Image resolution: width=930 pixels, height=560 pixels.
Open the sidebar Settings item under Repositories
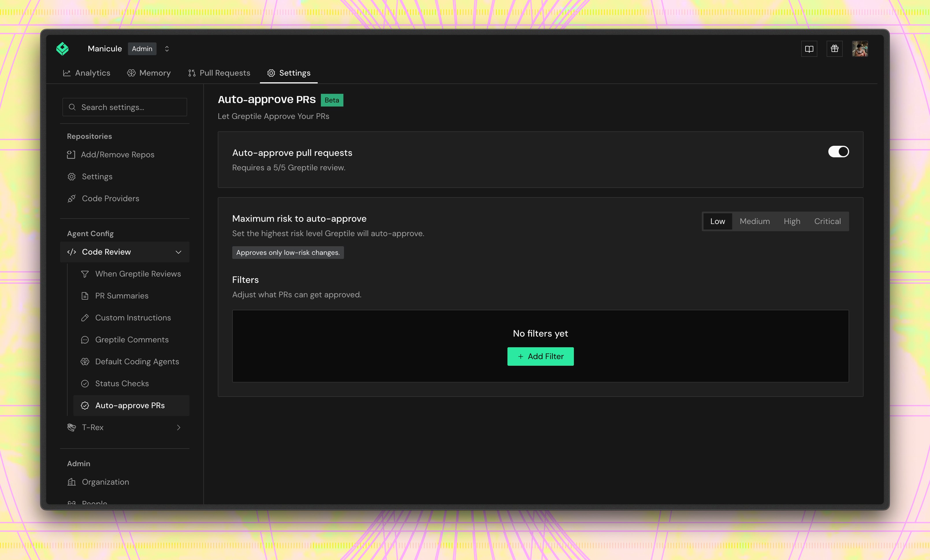(124, 176)
